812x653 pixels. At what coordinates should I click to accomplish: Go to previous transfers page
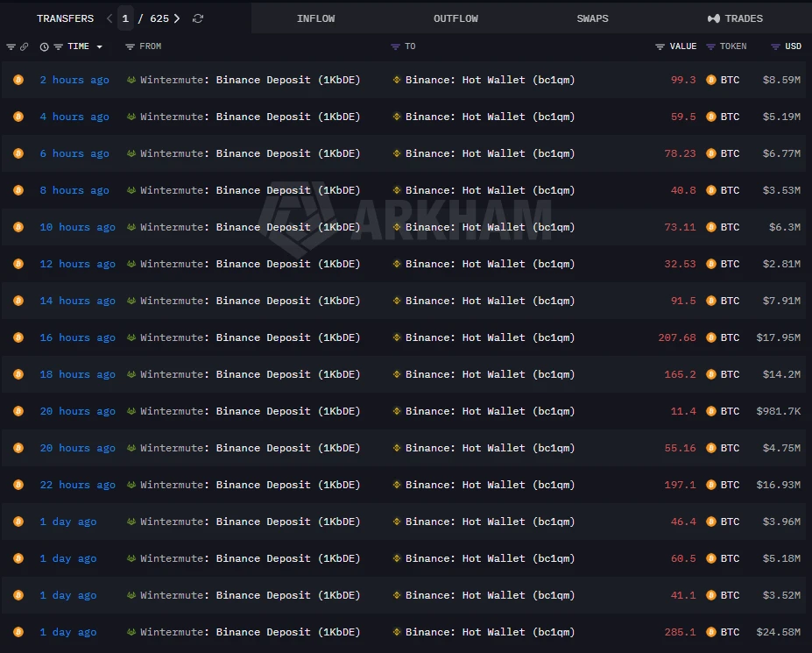[109, 18]
